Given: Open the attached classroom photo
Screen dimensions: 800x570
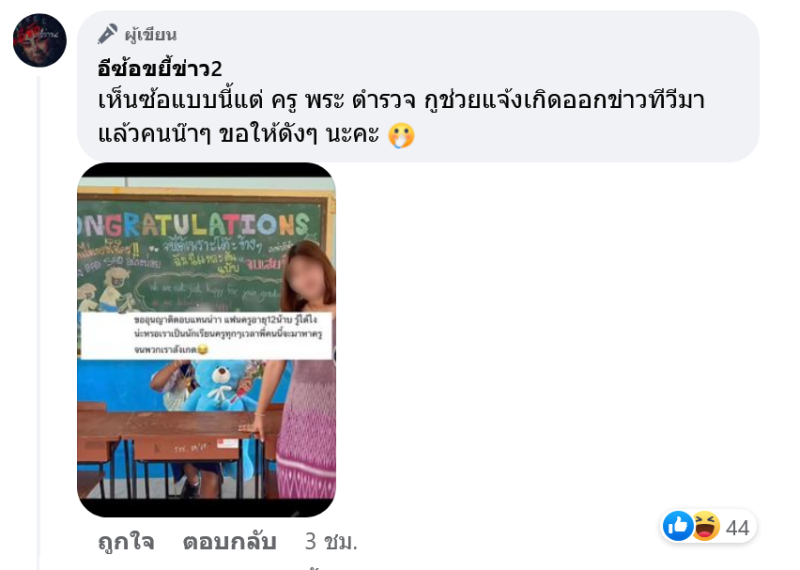Looking at the screenshot, I should click(207, 339).
